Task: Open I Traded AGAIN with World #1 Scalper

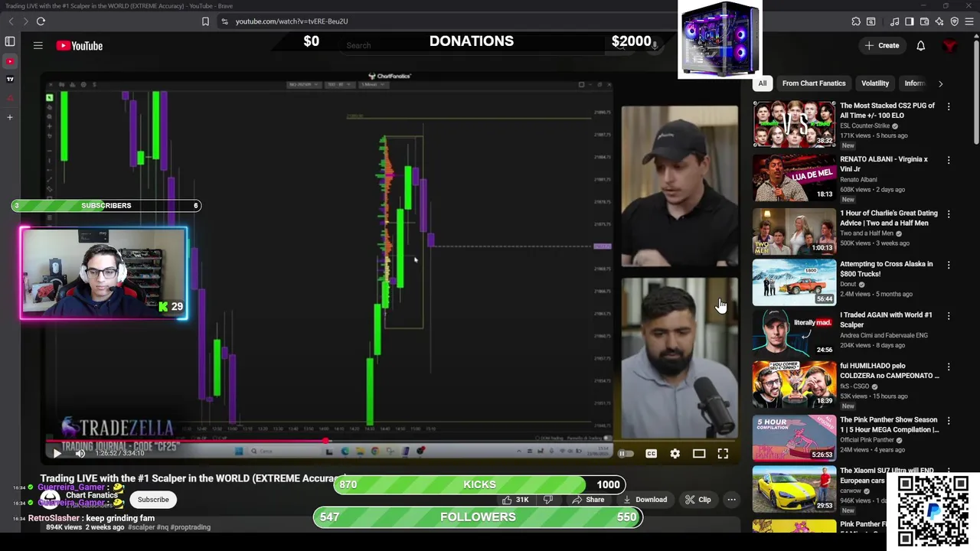Action: click(x=886, y=319)
